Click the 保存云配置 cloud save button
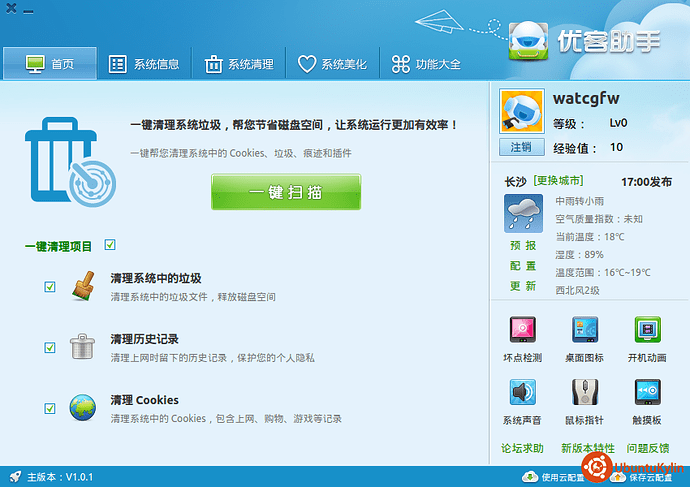Screen dimensions: 690x487 click(x=642, y=477)
